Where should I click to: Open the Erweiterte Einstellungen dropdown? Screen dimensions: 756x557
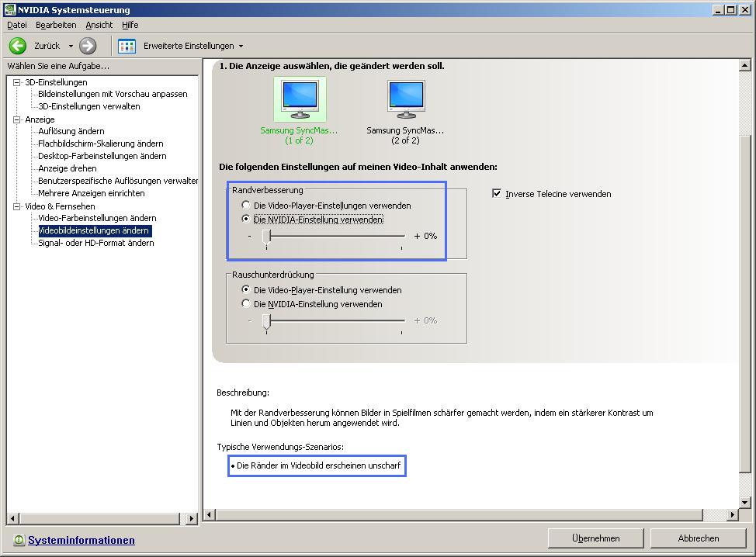click(x=241, y=47)
